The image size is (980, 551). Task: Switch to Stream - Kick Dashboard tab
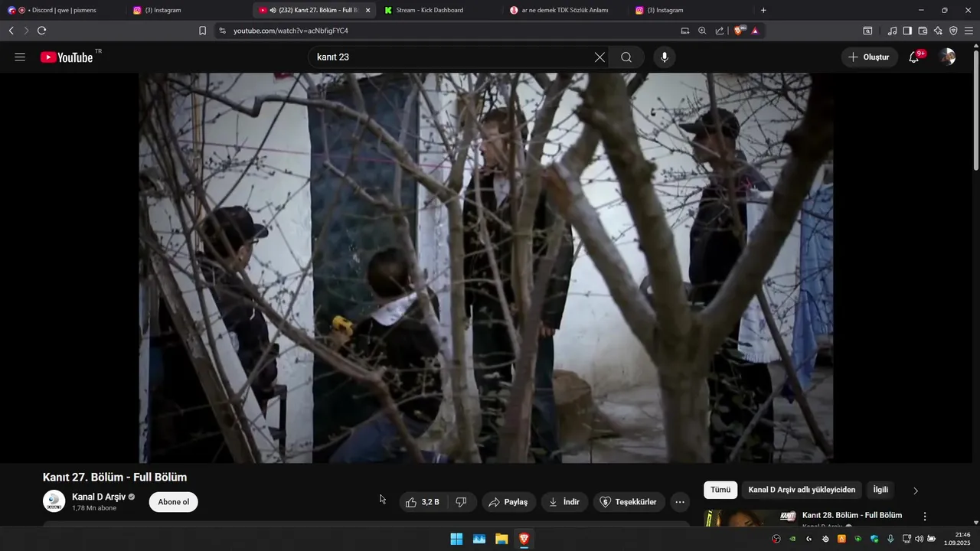click(x=440, y=10)
